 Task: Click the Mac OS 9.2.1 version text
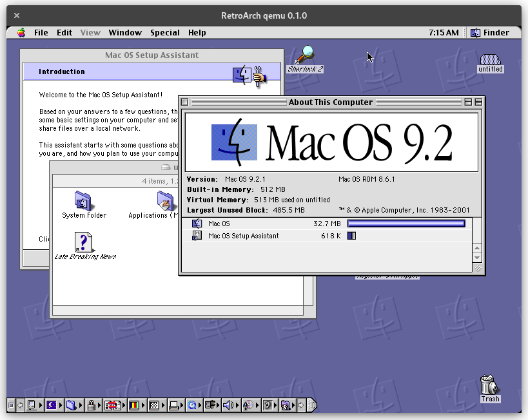point(245,179)
